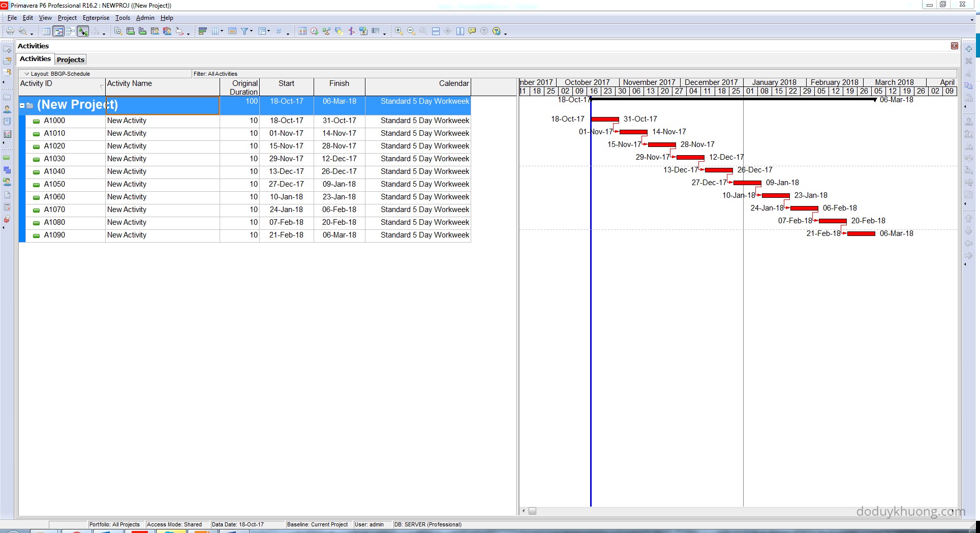Click the Zoom In magnifier icon

(399, 32)
